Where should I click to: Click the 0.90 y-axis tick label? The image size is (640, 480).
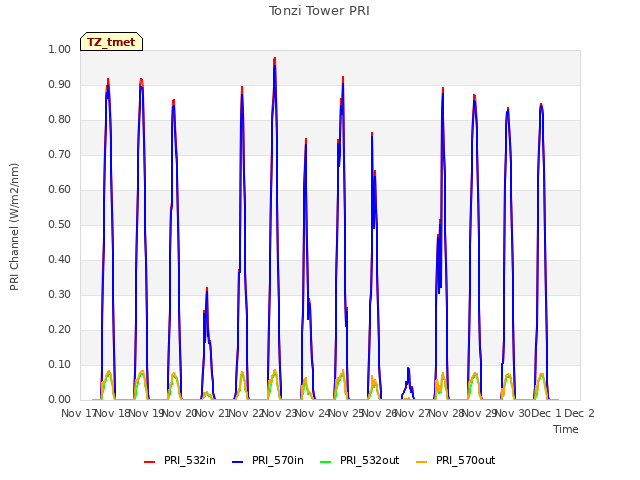pos(60,84)
